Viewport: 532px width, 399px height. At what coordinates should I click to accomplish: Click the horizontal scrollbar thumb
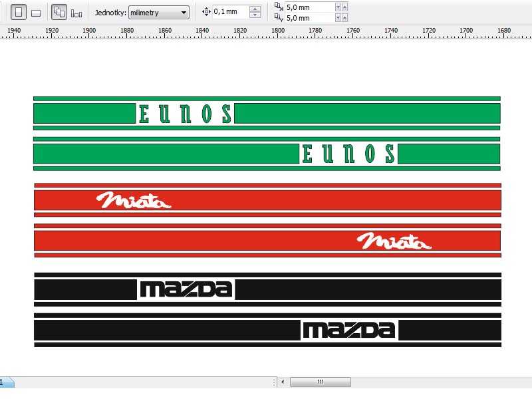pos(321,382)
